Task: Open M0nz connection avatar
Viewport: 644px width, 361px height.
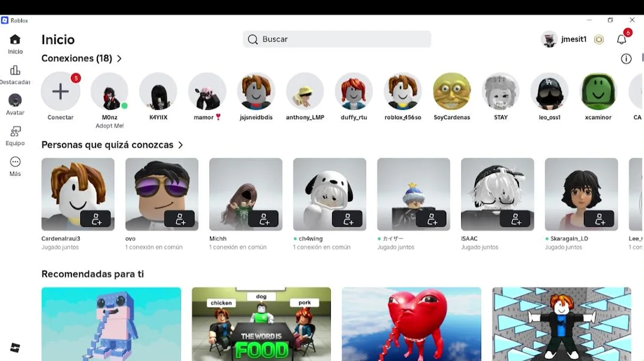Action: (109, 91)
